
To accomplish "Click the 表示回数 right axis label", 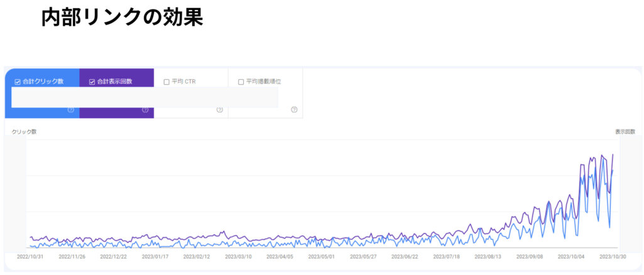I will 625,132.
